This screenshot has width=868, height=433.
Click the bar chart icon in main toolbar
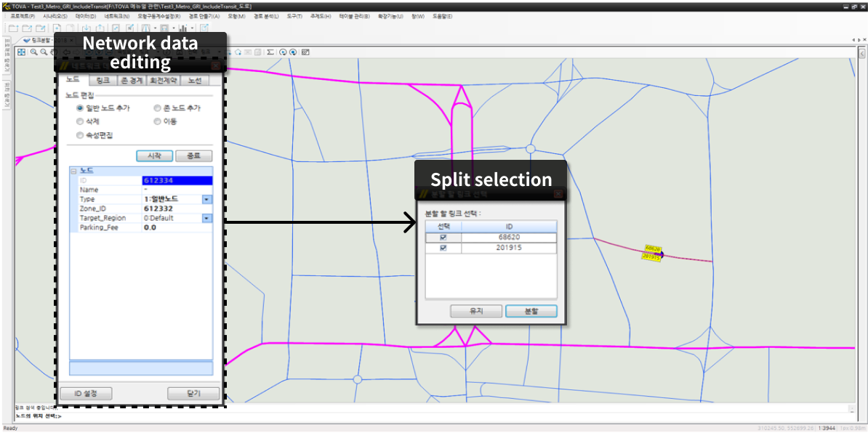click(x=182, y=28)
